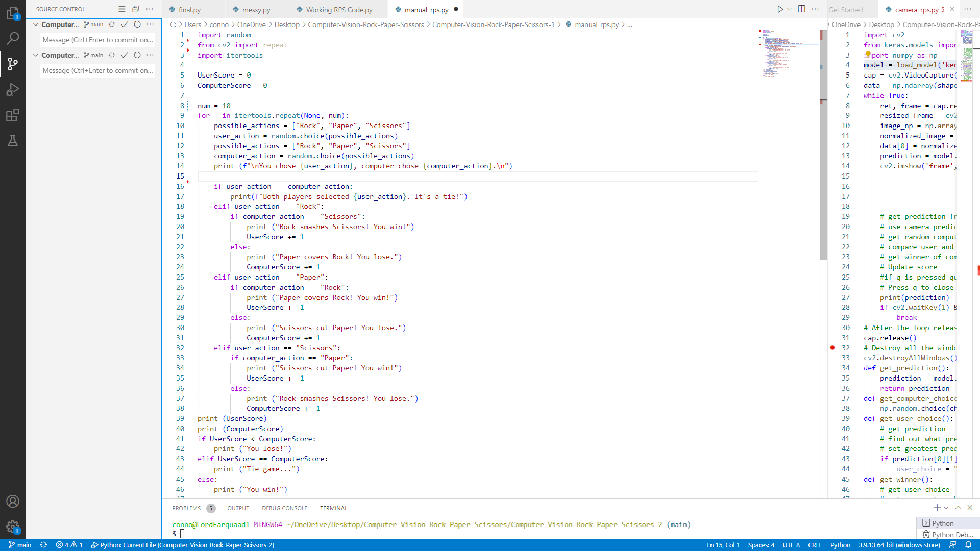
Task: Click the notifications bell in status bar
Action: 968,545
